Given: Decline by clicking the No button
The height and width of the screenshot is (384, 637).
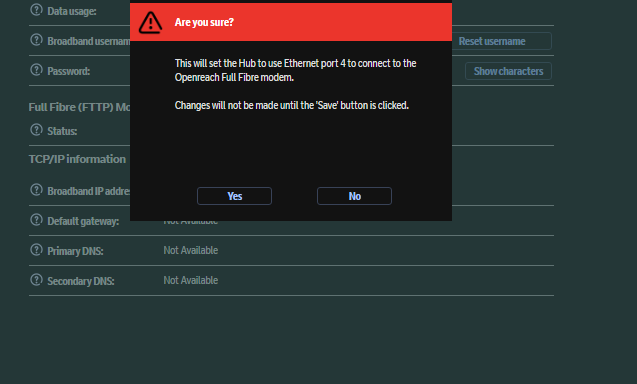Looking at the screenshot, I should [354, 196].
